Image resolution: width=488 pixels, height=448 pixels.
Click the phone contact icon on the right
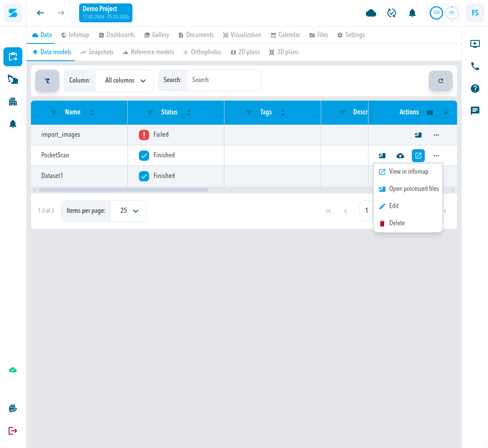pos(475,66)
